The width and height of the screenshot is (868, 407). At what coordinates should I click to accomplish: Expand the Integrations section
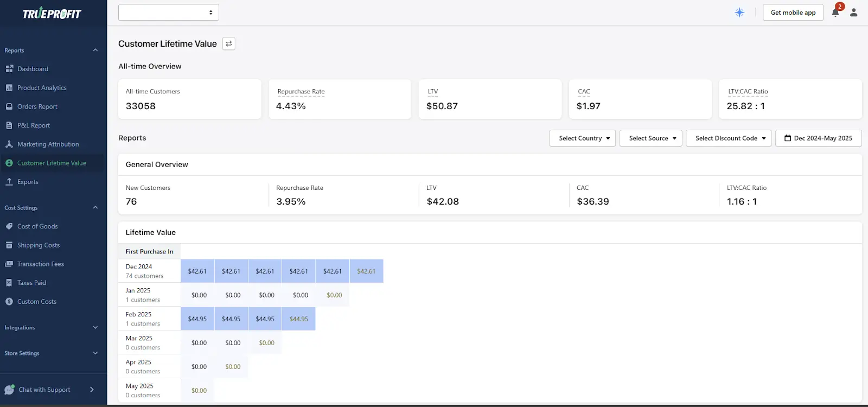point(95,328)
